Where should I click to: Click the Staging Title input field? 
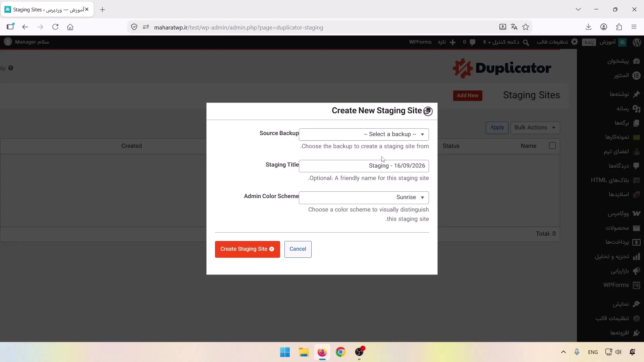click(x=364, y=166)
